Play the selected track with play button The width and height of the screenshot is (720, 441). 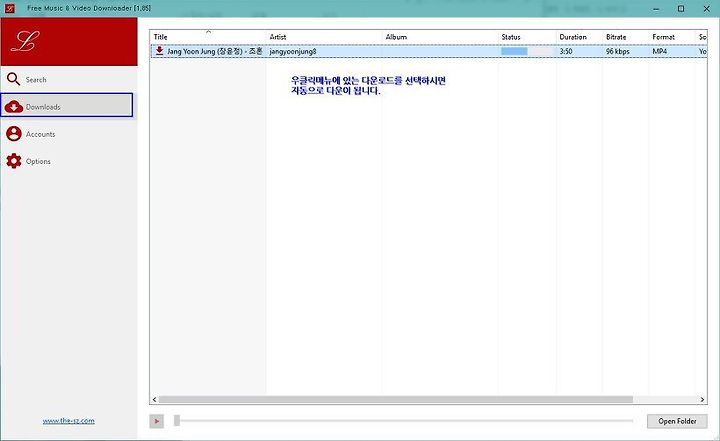click(157, 421)
